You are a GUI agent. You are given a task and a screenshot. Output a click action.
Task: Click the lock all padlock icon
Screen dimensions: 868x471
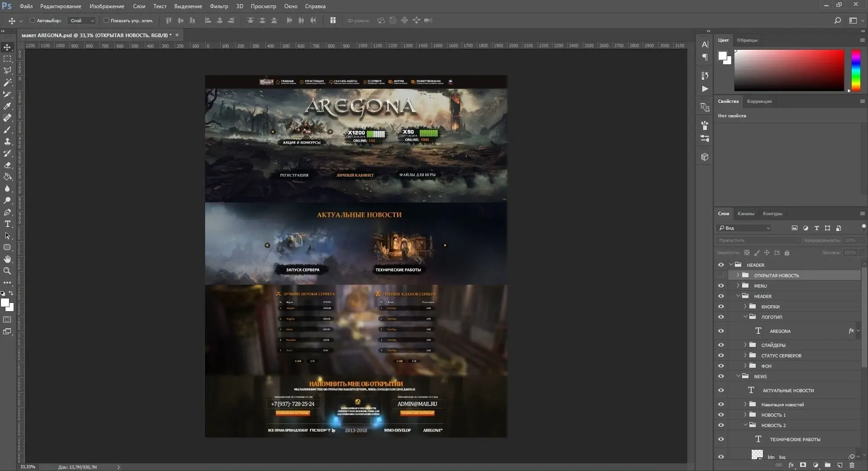[x=787, y=253]
